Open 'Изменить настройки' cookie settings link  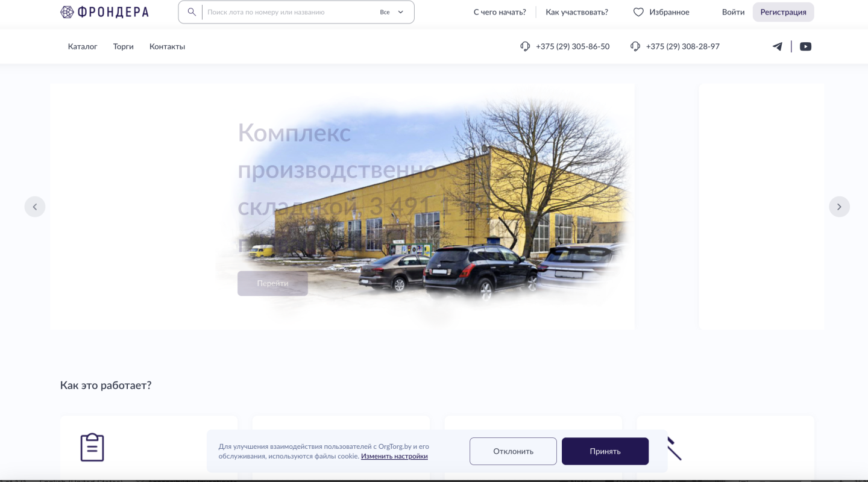coord(394,456)
